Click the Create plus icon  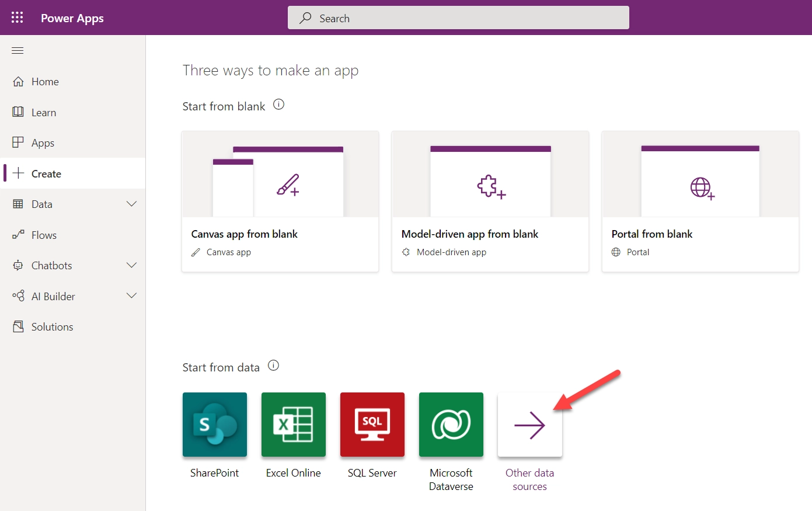[x=18, y=173]
